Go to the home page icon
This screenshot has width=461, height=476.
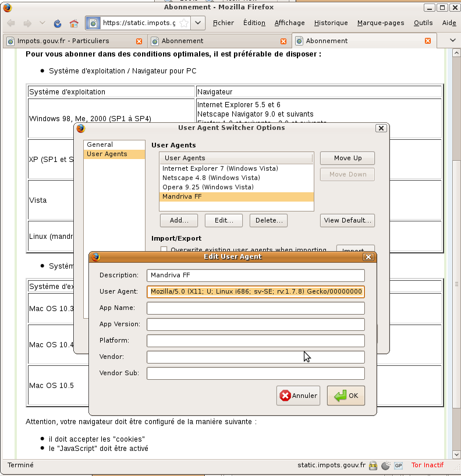coord(74,23)
